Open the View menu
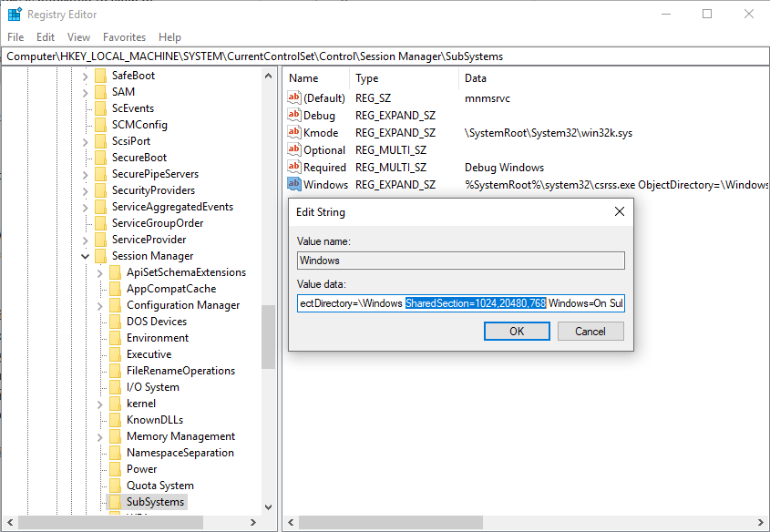 pyautogui.click(x=78, y=37)
